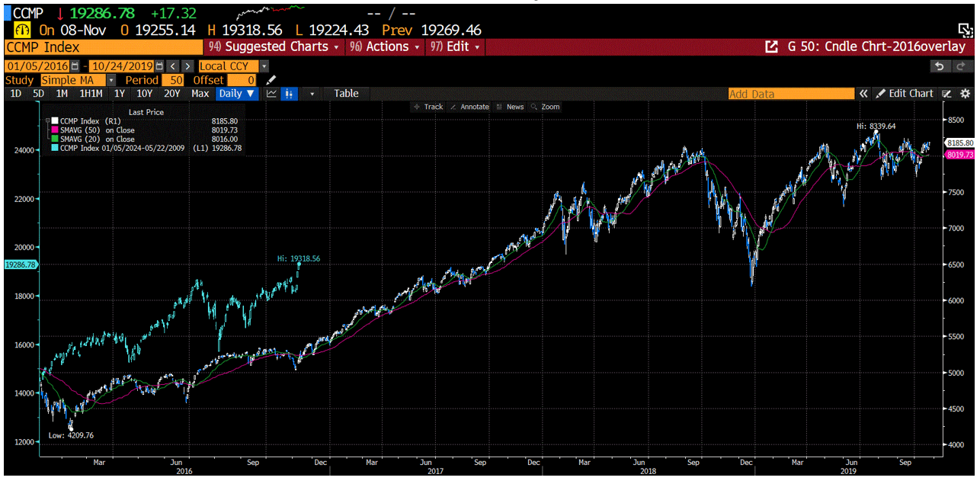Open the calendar icon next to start date
The height and width of the screenshot is (484, 980).
(75, 66)
